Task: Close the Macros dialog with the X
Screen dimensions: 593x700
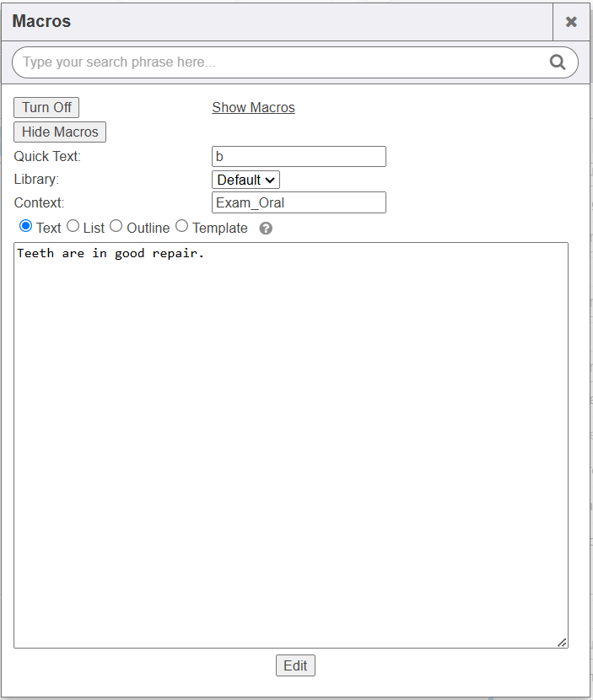Action: point(571,22)
